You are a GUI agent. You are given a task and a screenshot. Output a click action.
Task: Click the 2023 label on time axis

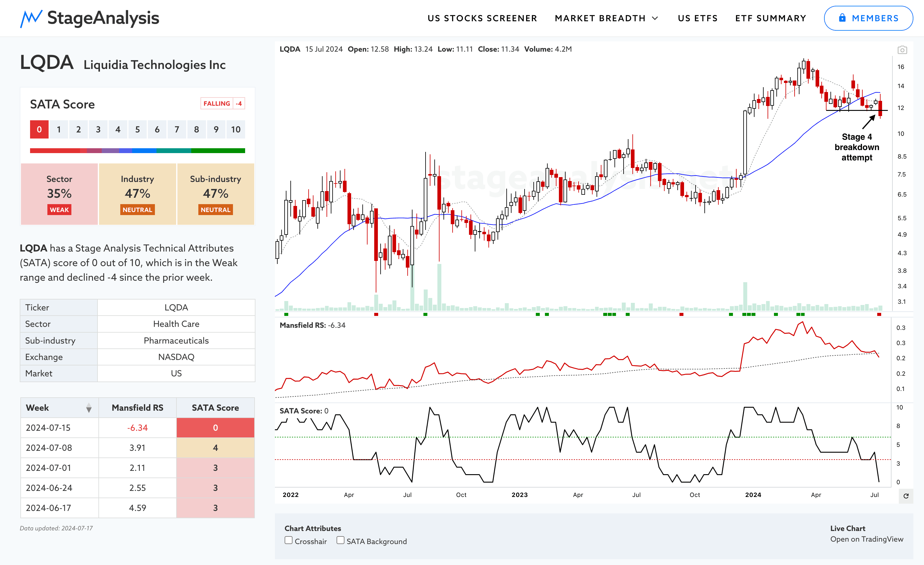519,495
